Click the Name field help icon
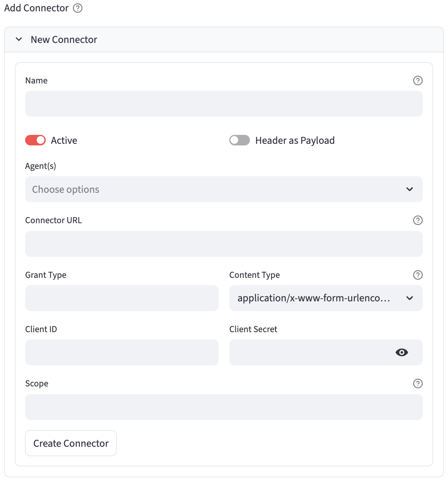 pos(418,81)
